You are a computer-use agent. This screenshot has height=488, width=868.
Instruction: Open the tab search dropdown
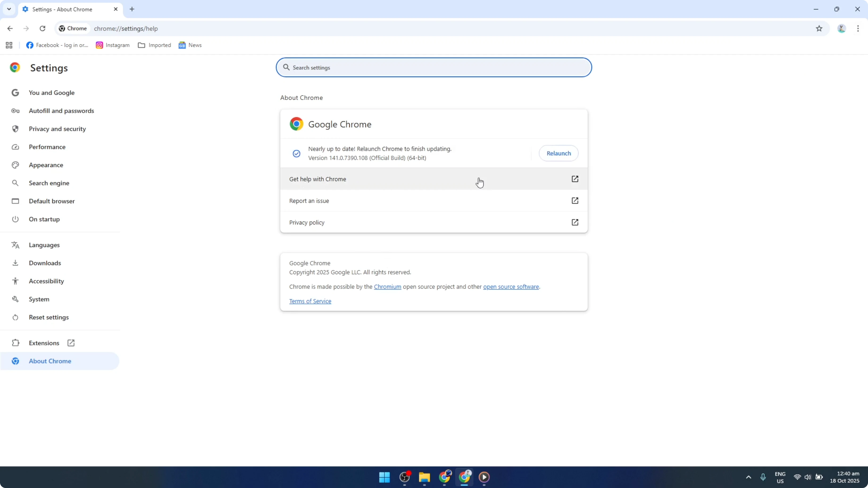9,9
